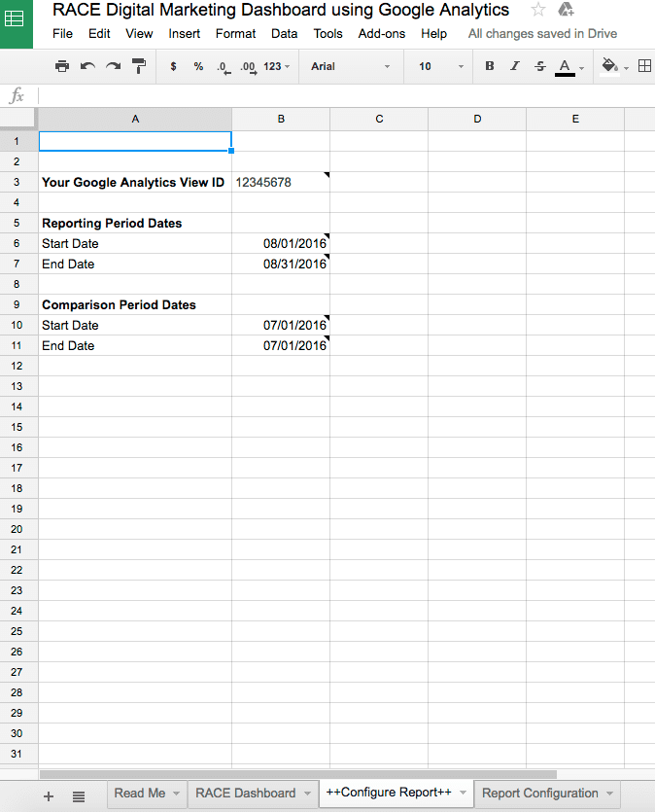Select 'Your Google Analytics View ID' cell
This screenshot has height=812, width=655.
(x=135, y=182)
